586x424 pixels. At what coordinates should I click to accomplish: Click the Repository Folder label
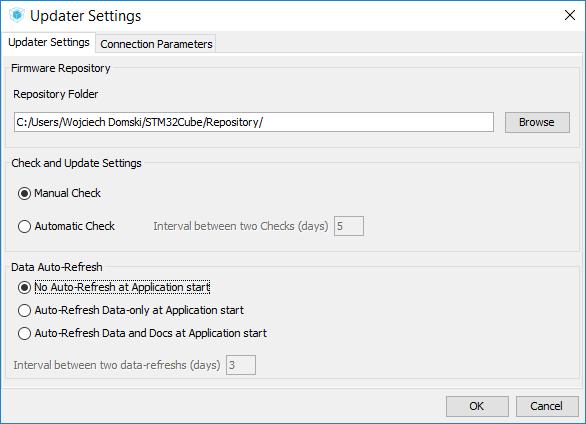coord(56,94)
